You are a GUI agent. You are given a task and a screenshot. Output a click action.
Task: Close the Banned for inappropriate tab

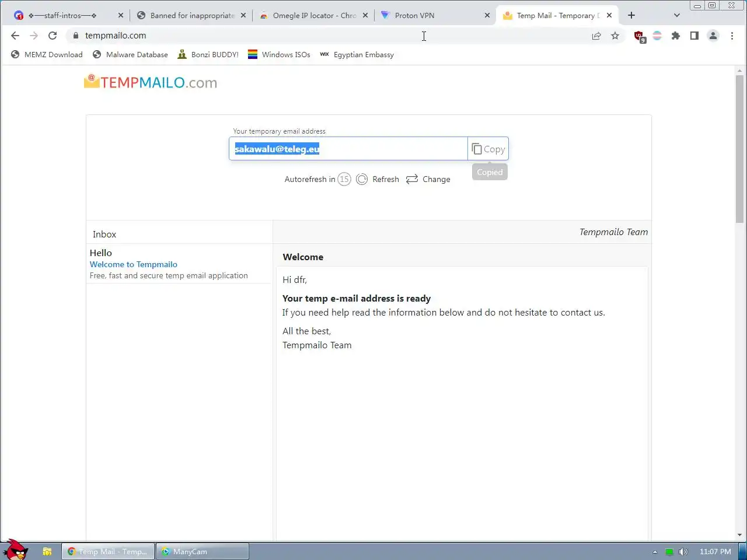tap(243, 16)
